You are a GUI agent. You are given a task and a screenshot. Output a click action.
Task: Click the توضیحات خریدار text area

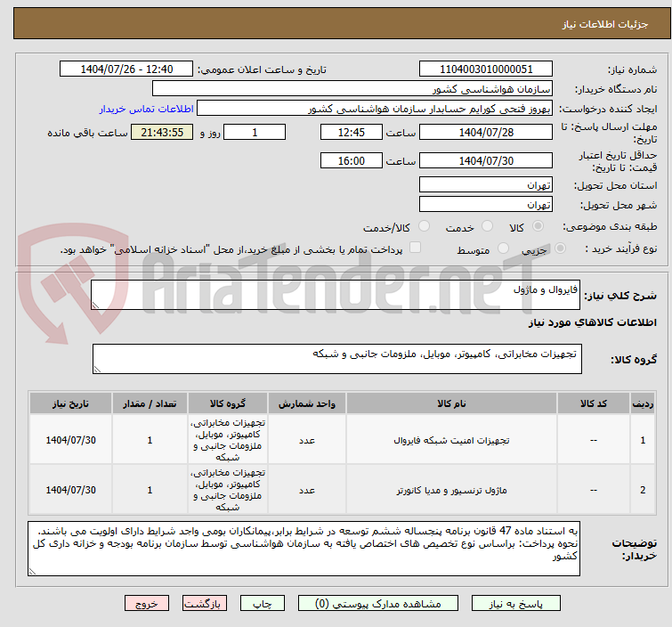point(304,549)
